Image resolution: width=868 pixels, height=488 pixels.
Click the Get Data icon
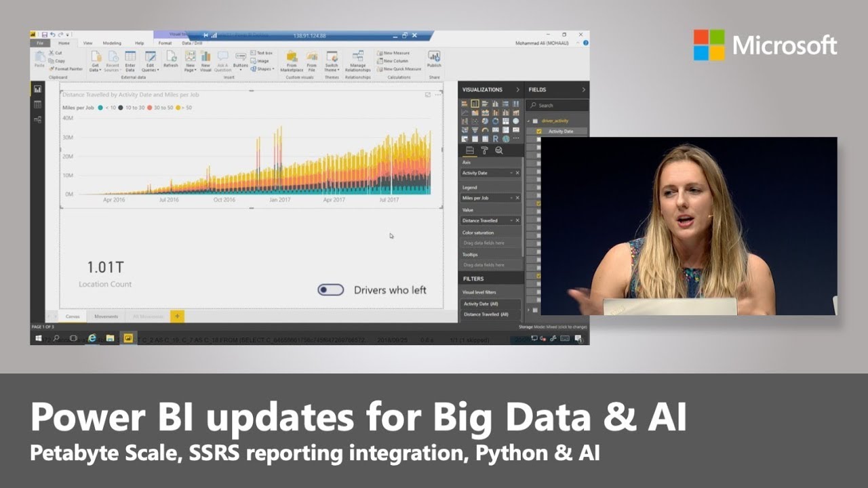click(96, 57)
